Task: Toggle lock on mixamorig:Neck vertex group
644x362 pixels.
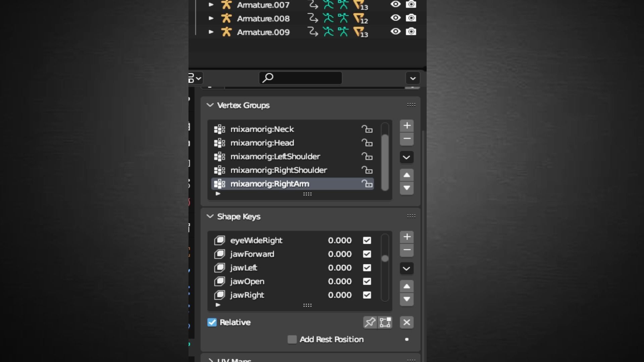Action: pyautogui.click(x=367, y=129)
